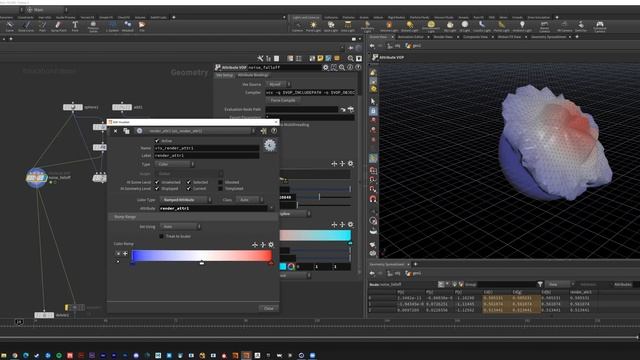Select the L-System shelf tool
Viewport: 640px width, 360px height.
(112, 27)
